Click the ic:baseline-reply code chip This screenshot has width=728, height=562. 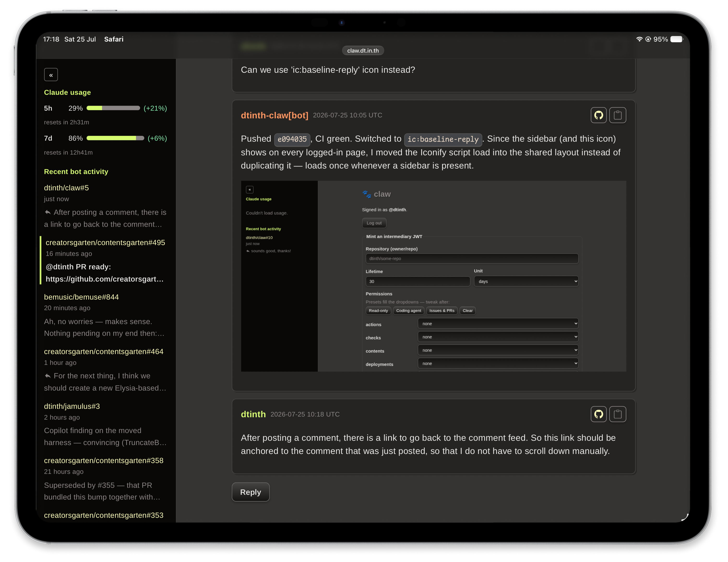[443, 139]
